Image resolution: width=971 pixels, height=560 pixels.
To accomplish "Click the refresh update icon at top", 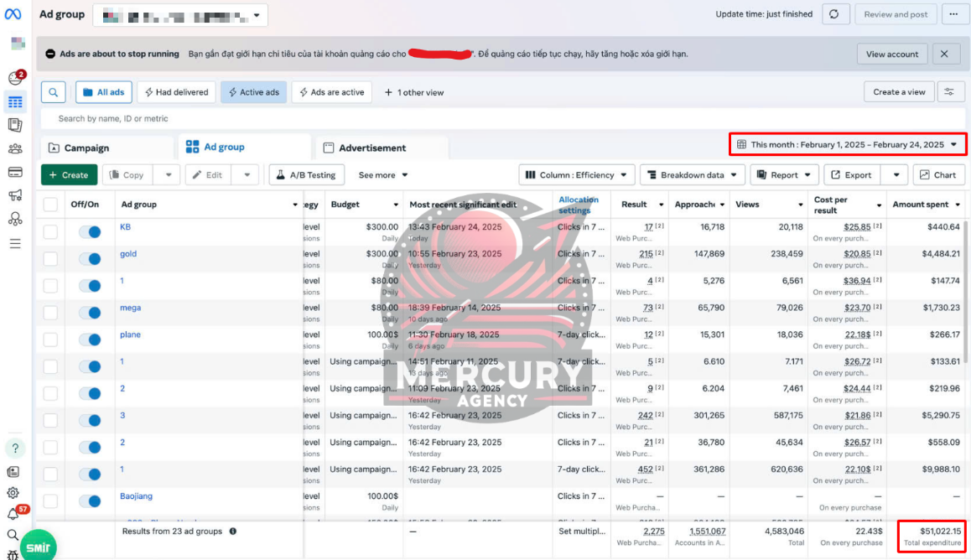I will [835, 14].
